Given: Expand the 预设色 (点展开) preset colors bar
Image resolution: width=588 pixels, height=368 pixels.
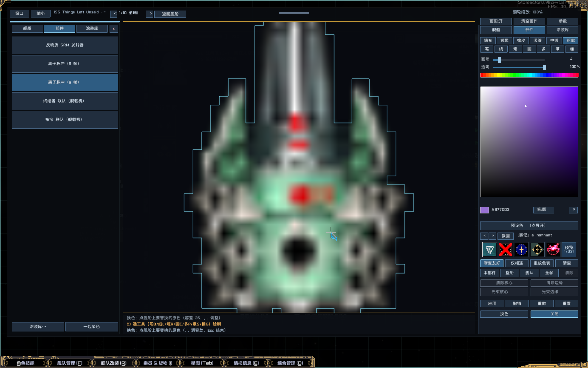Looking at the screenshot, I should (529, 226).
